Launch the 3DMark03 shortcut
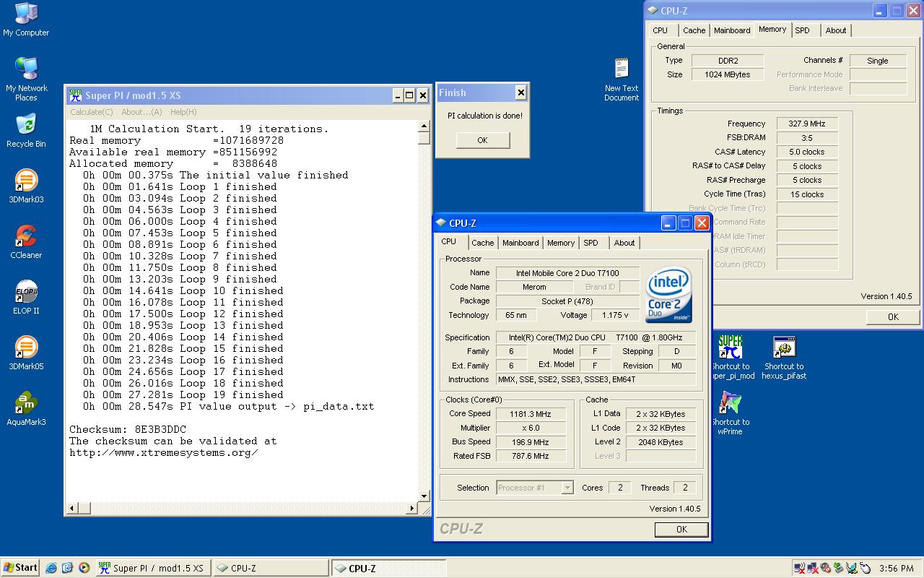The image size is (924, 578). [26, 181]
